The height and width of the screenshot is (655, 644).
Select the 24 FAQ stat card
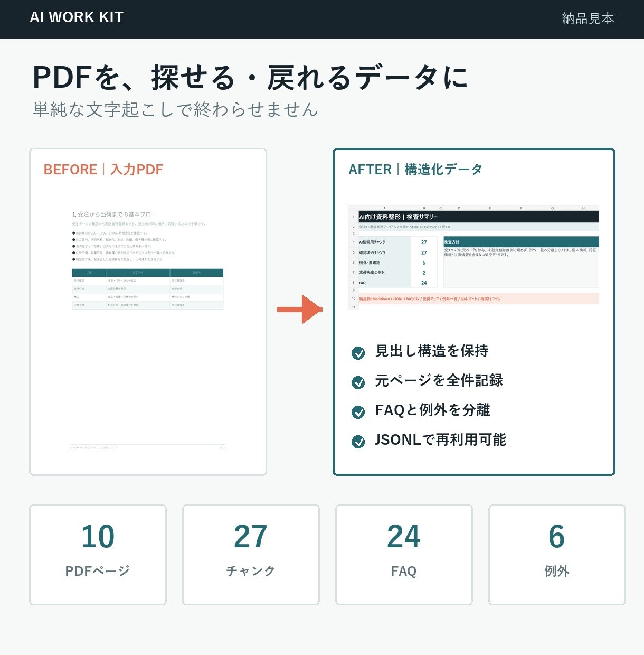click(x=404, y=555)
